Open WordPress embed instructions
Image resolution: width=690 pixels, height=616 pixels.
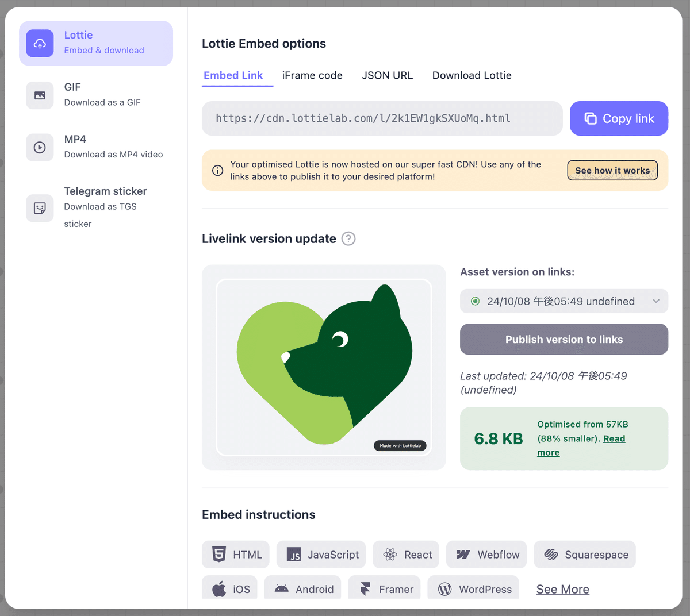(x=473, y=589)
